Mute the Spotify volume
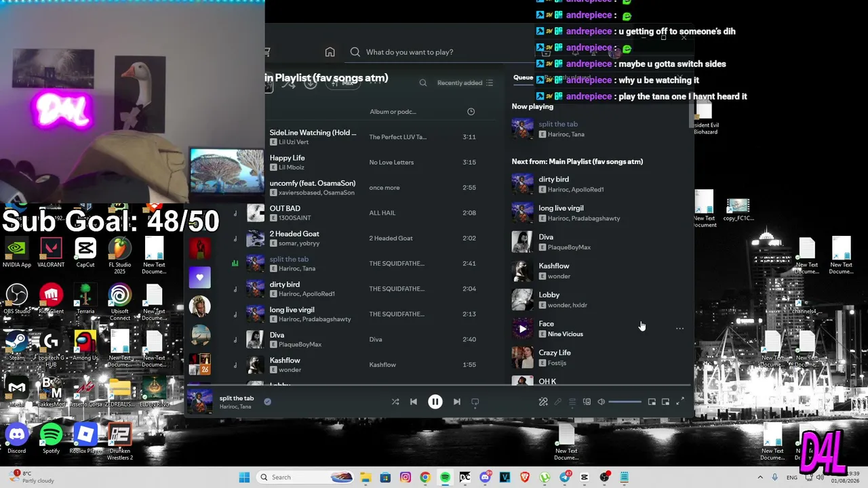The image size is (868, 488). (601, 402)
